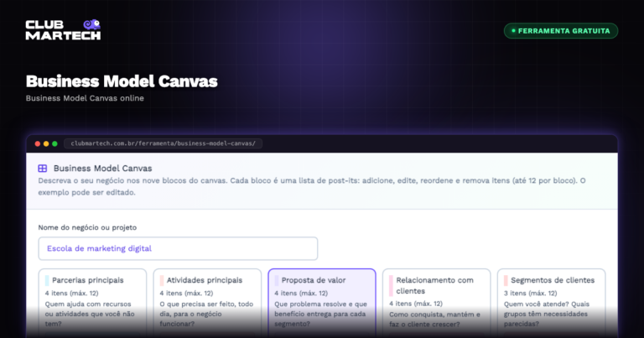Click the Ferramenta Gratuita badge
Image resolution: width=644 pixels, height=338 pixels.
click(x=561, y=31)
